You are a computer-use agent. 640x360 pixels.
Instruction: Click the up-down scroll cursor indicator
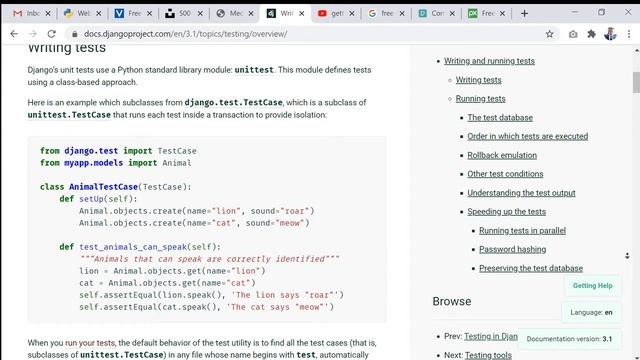(x=627, y=256)
